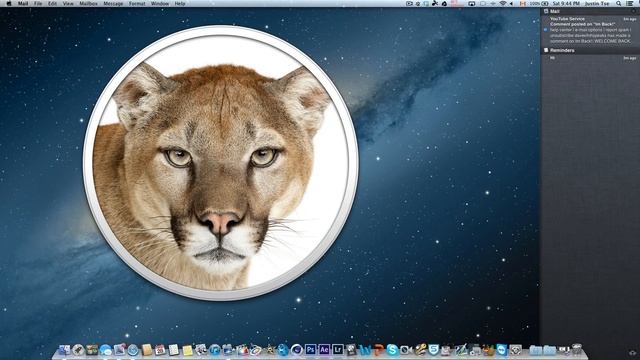
Task: Open yellow Notes icon in dock
Action: 187,350
